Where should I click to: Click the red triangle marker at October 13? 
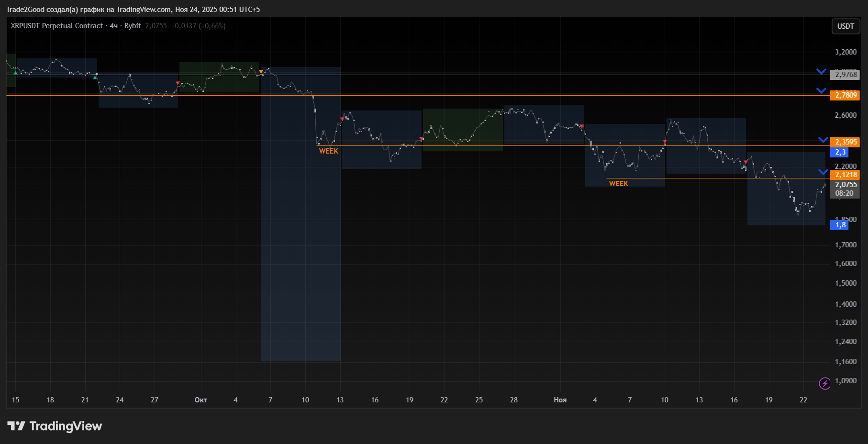pos(342,119)
